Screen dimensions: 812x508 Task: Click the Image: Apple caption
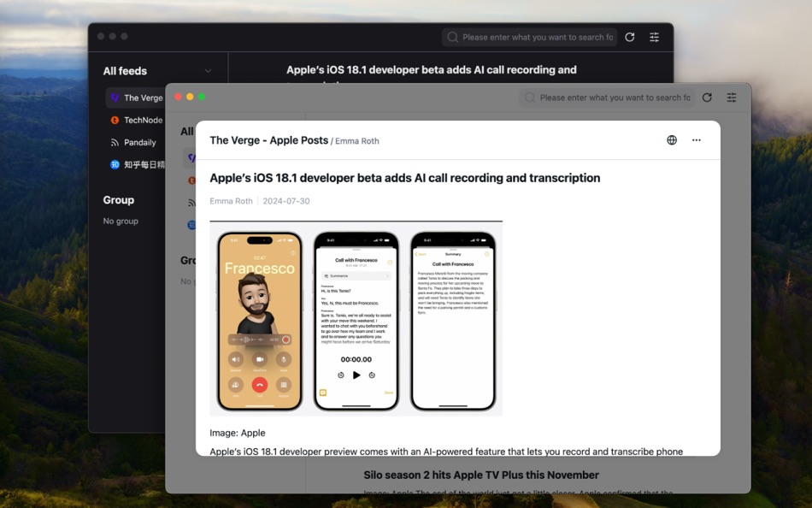[237, 433]
